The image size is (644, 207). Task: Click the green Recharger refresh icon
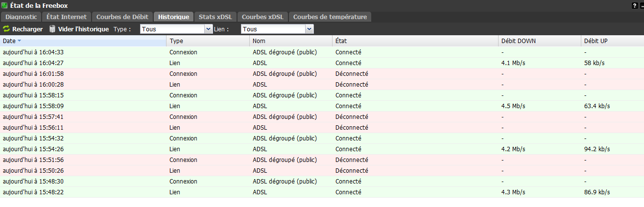[x=6, y=29]
